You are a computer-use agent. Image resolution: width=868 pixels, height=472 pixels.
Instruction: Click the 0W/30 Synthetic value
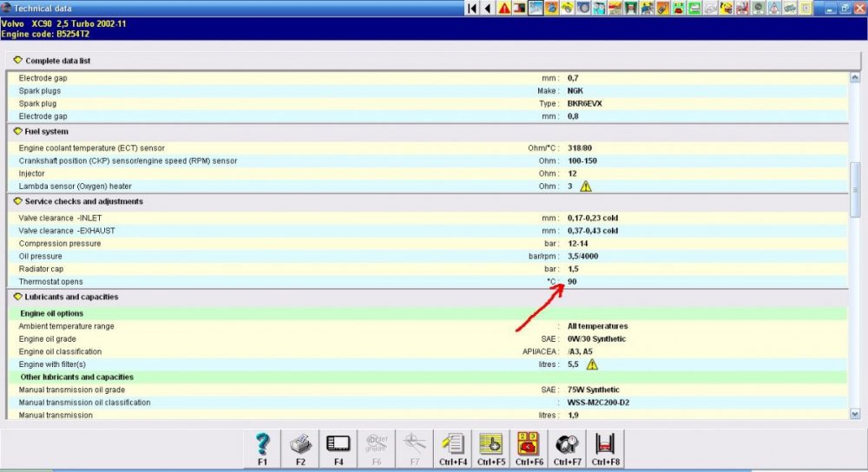click(x=597, y=339)
